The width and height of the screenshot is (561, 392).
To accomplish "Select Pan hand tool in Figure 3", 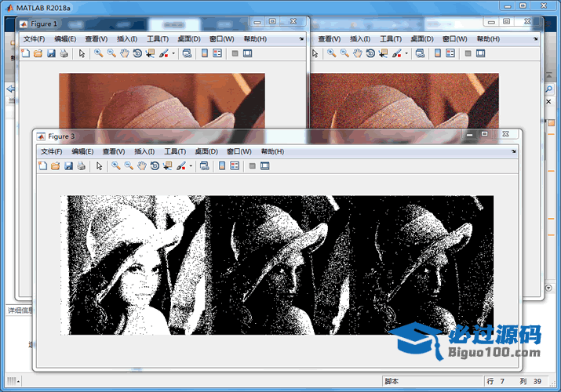I will [142, 165].
